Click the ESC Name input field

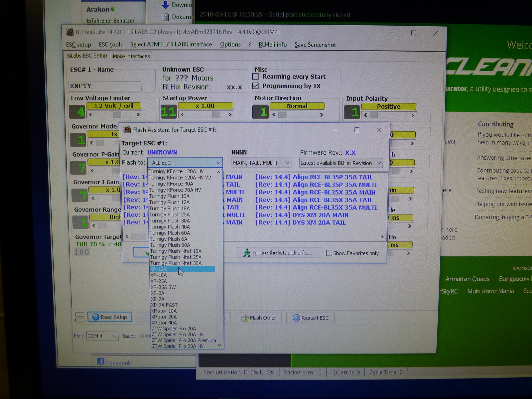point(105,86)
